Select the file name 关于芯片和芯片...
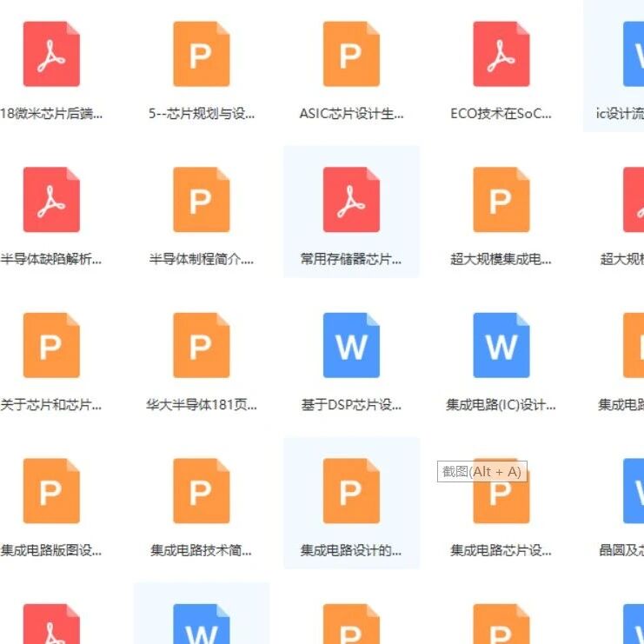The image size is (644, 644). coord(51,405)
